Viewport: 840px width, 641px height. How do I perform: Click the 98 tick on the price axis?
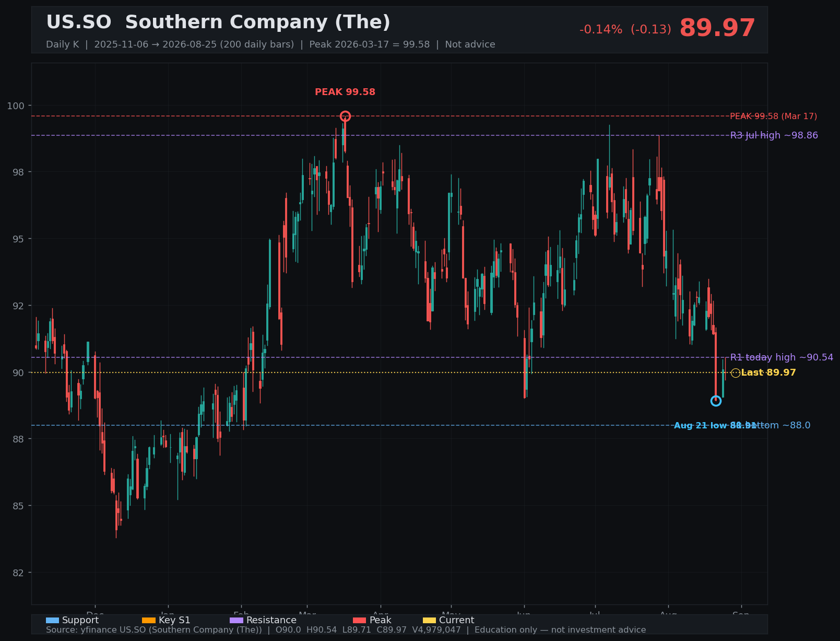pos(18,172)
